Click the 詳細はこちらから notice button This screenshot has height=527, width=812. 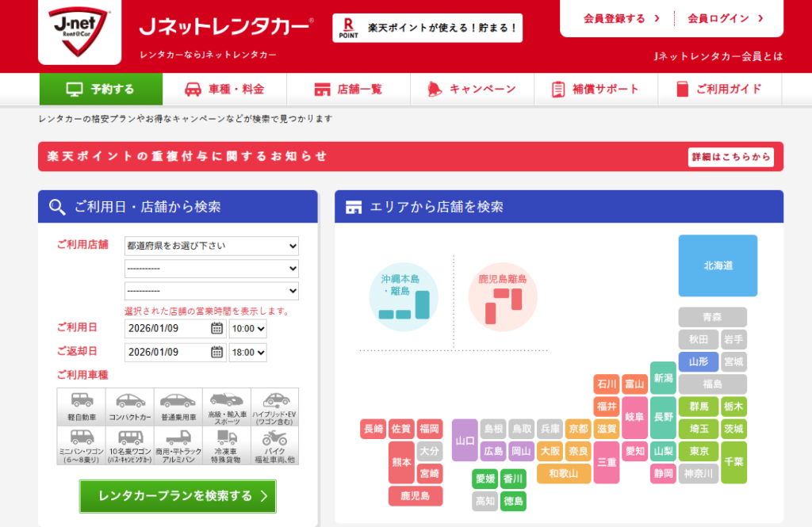[x=730, y=157]
